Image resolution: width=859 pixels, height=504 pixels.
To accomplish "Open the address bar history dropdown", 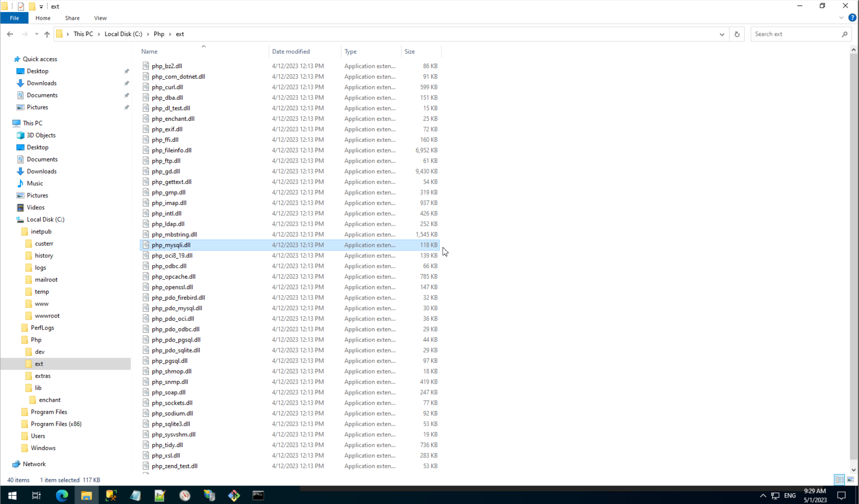I will 722,34.
